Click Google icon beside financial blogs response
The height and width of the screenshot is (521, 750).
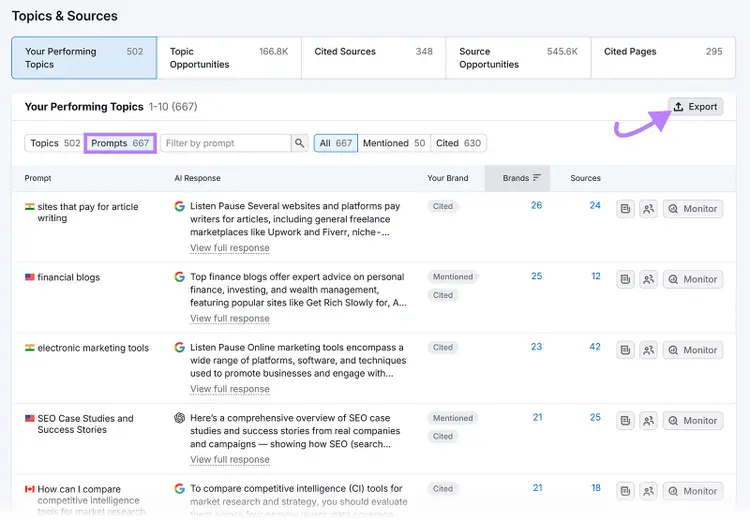179,277
